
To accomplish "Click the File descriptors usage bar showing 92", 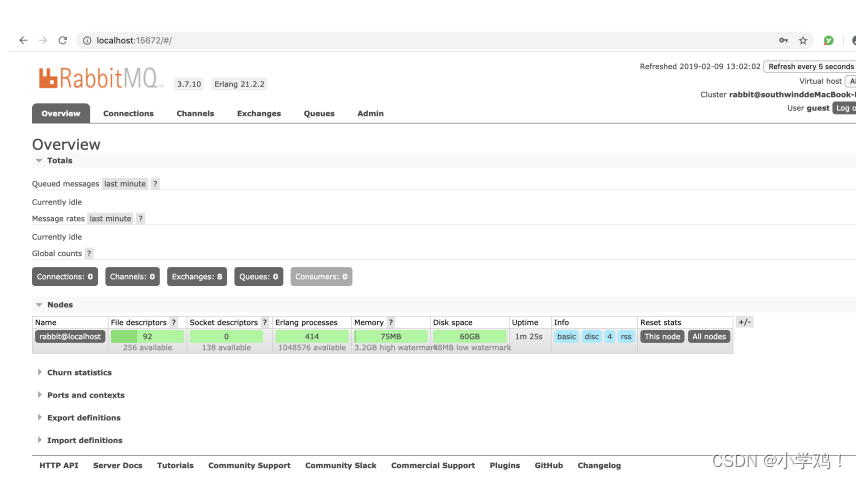I will click(x=147, y=336).
